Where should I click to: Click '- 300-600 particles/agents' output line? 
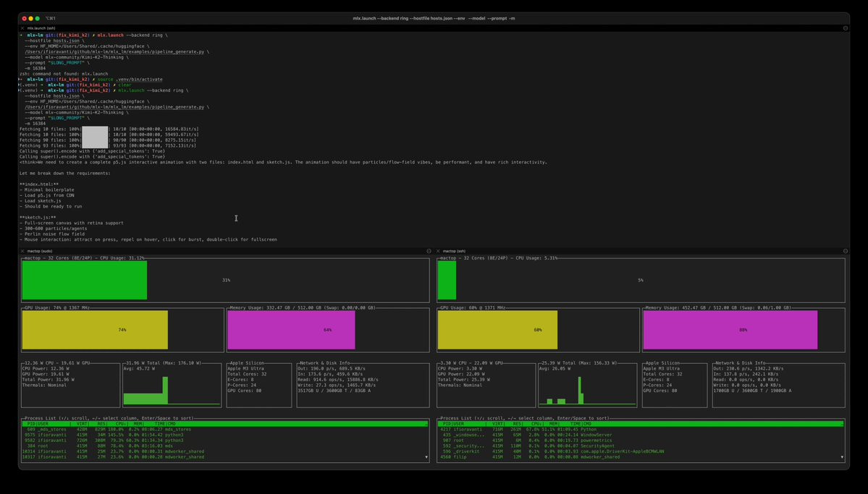point(53,229)
